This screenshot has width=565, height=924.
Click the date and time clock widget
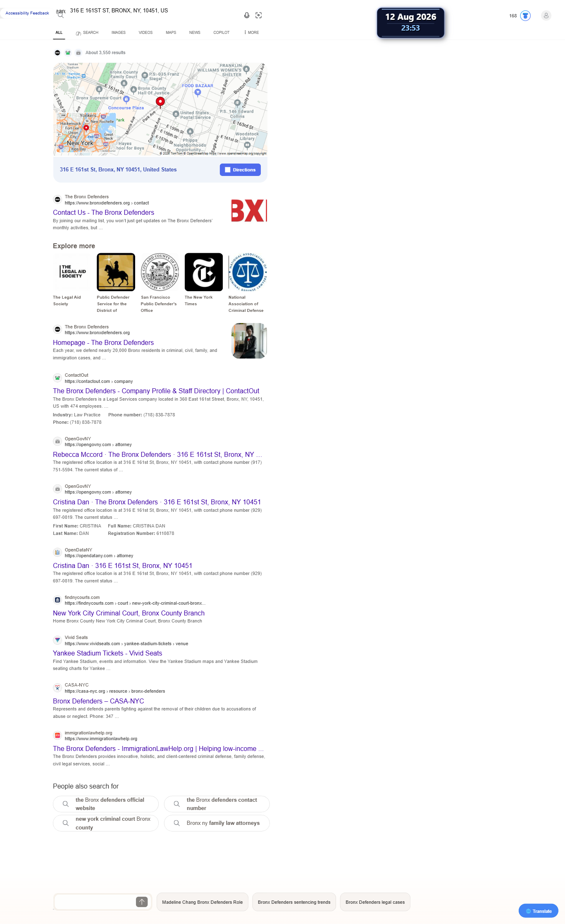[x=410, y=23]
